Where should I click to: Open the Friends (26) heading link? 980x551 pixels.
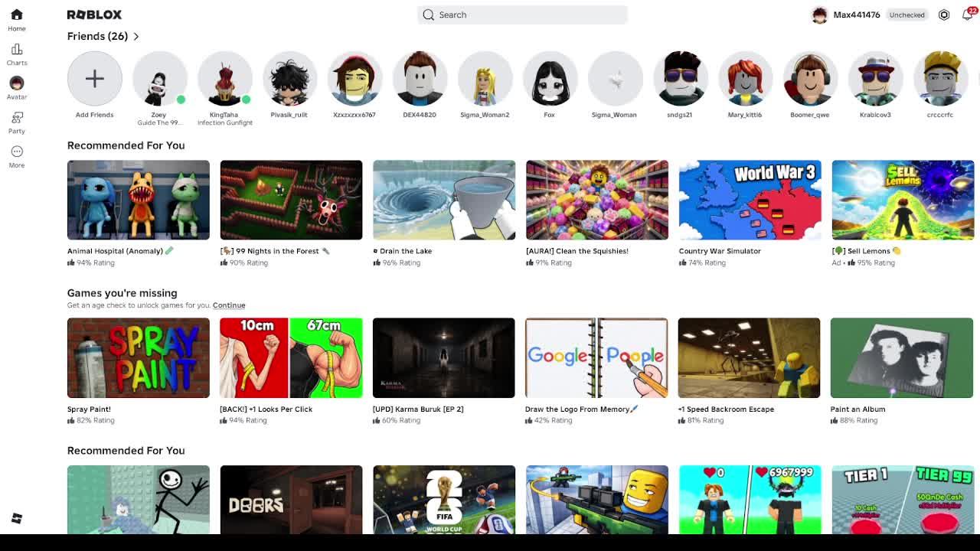point(97,36)
